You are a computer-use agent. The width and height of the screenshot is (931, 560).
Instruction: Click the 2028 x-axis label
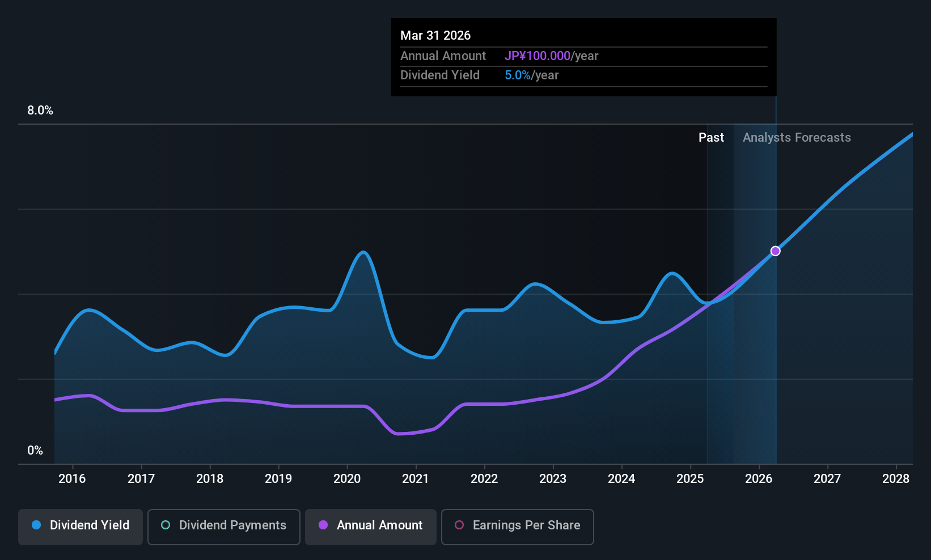click(896, 479)
